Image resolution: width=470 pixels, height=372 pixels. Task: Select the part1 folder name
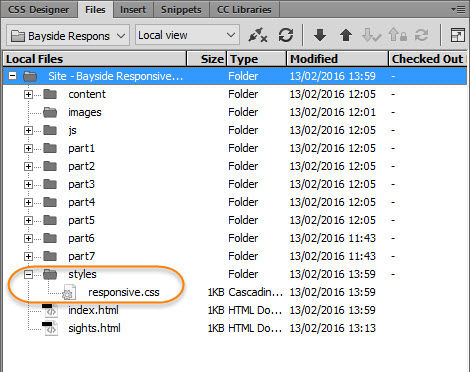click(82, 148)
